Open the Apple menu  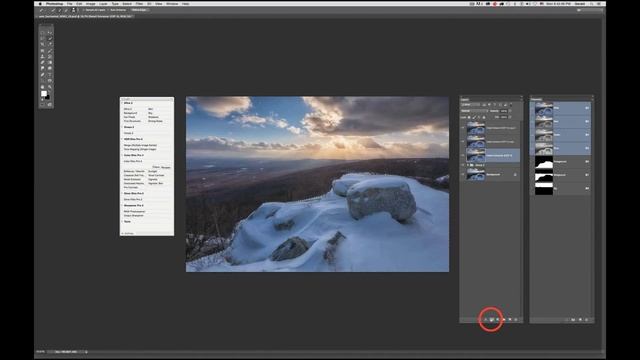(40, 4)
